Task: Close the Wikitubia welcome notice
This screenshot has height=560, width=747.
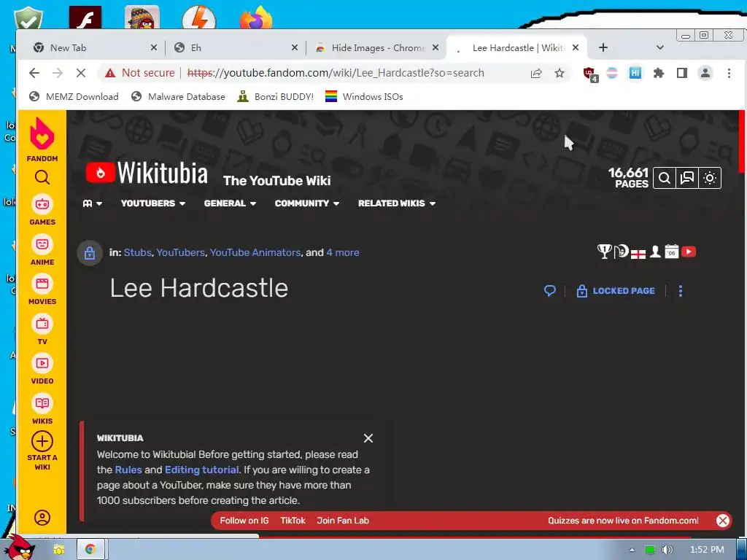Action: click(368, 438)
